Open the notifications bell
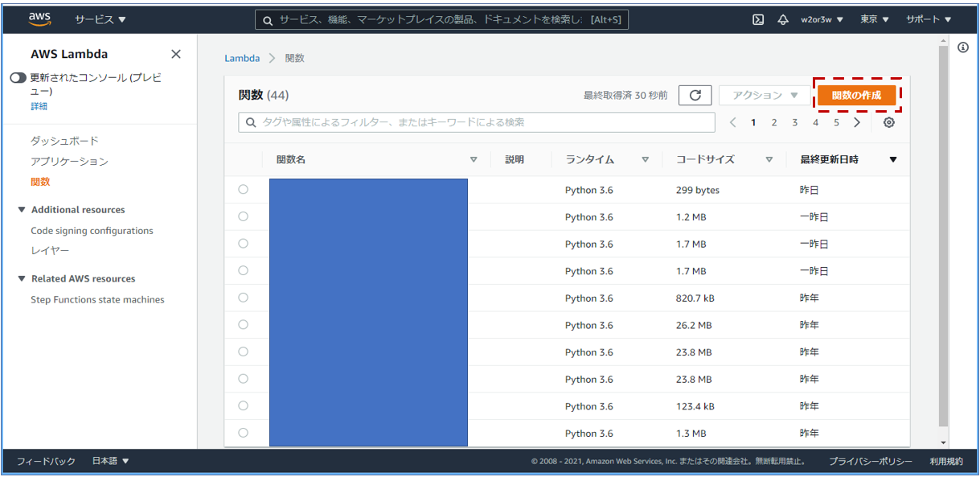Viewport: 980px width, 477px height. (782, 19)
